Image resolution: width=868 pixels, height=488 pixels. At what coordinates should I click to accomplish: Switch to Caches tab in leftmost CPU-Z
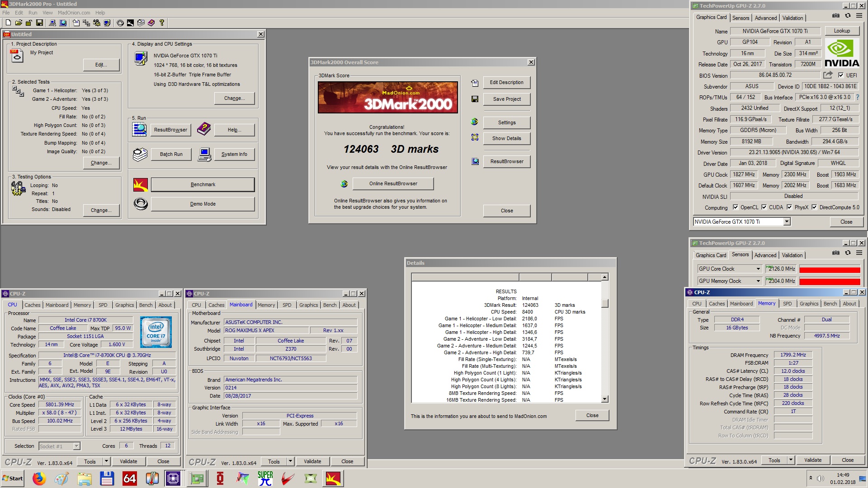[32, 305]
